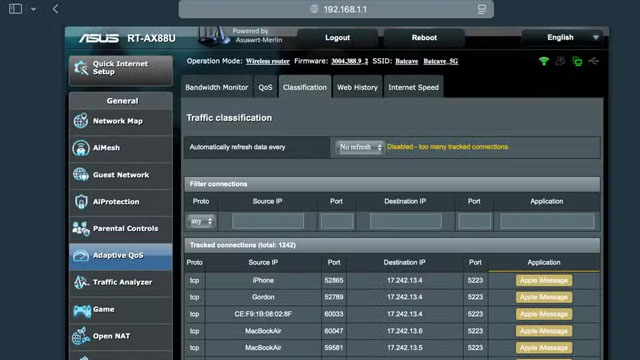Click Destination IP filter field

(405, 221)
